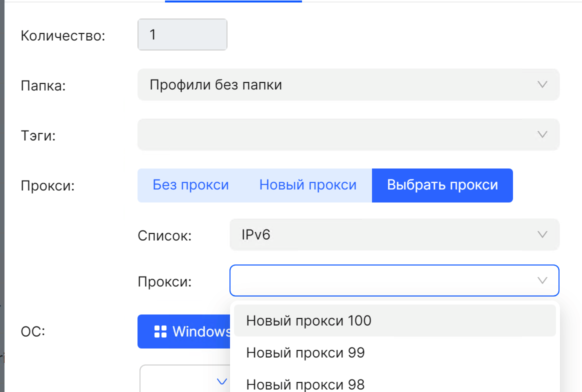Pick 'Новый прокси 99' from the list
Viewport: 582px width, 392px height.
[305, 353]
